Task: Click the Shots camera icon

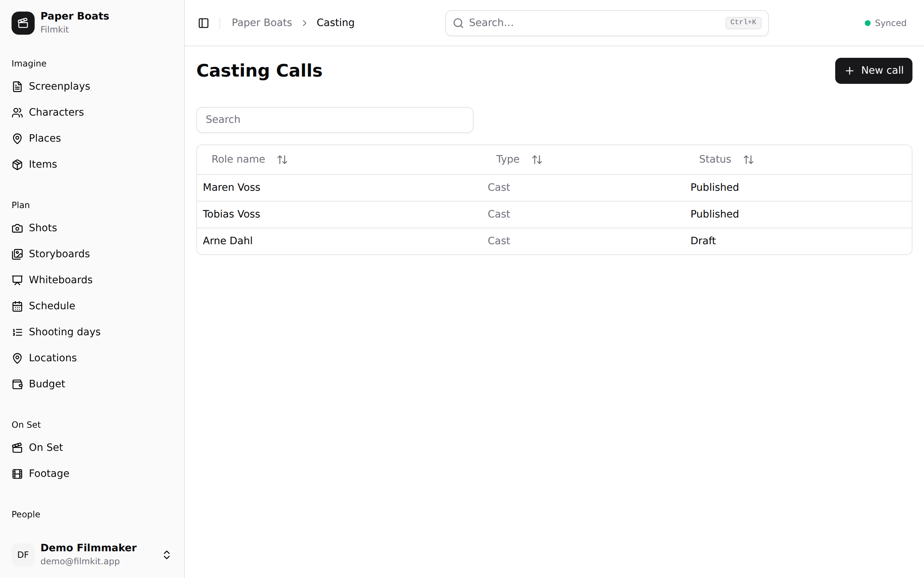Action: click(x=17, y=228)
